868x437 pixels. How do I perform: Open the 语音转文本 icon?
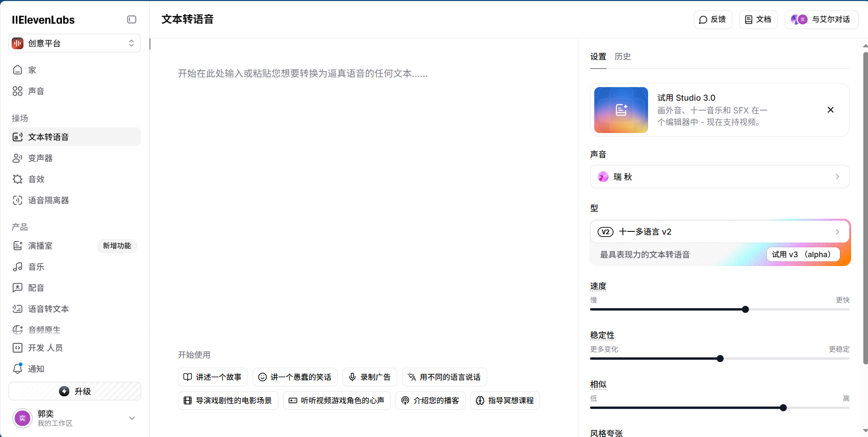[17, 309]
